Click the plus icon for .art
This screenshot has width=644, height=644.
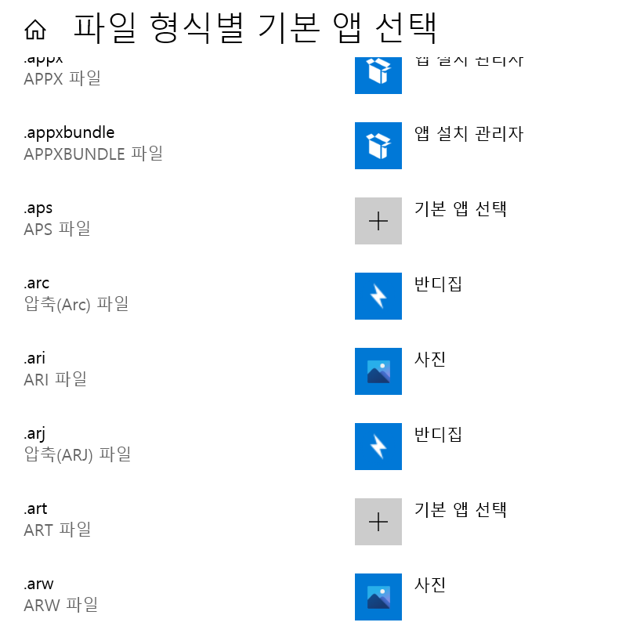click(x=378, y=521)
